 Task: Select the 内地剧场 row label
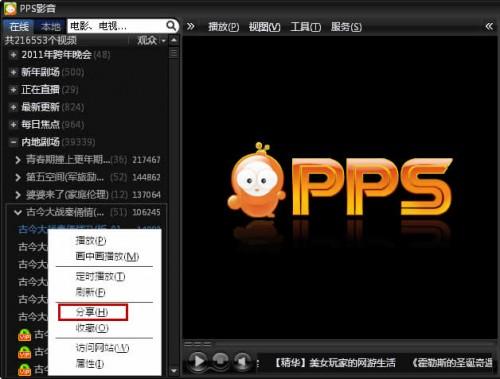point(40,142)
